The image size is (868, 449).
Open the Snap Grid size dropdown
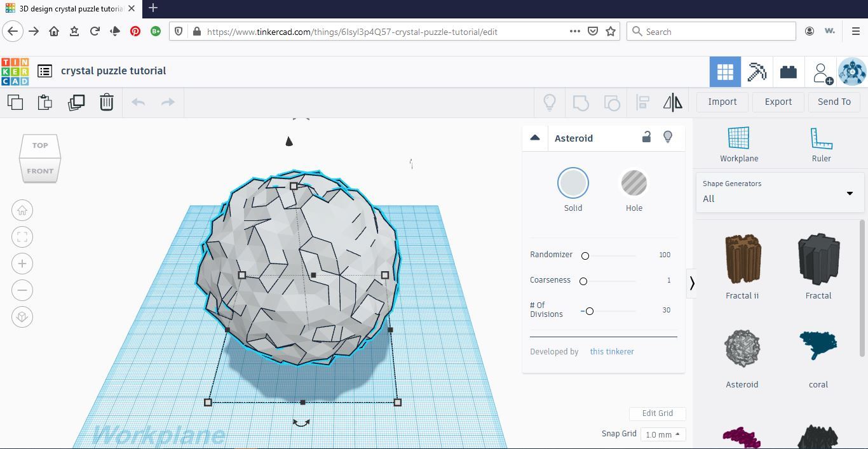coord(662,434)
